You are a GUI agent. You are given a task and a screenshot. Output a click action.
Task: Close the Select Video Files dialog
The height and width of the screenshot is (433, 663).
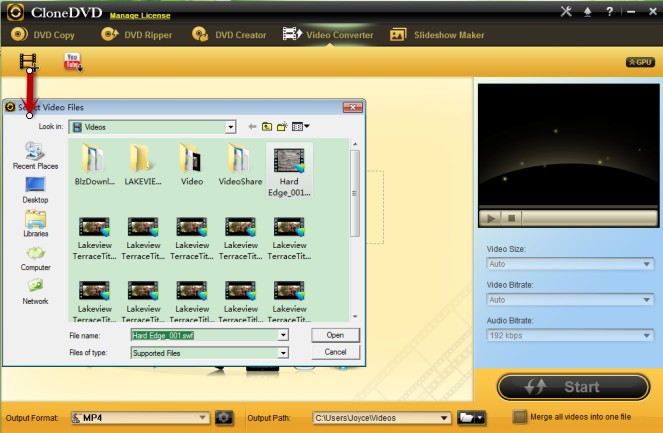pyautogui.click(x=352, y=107)
